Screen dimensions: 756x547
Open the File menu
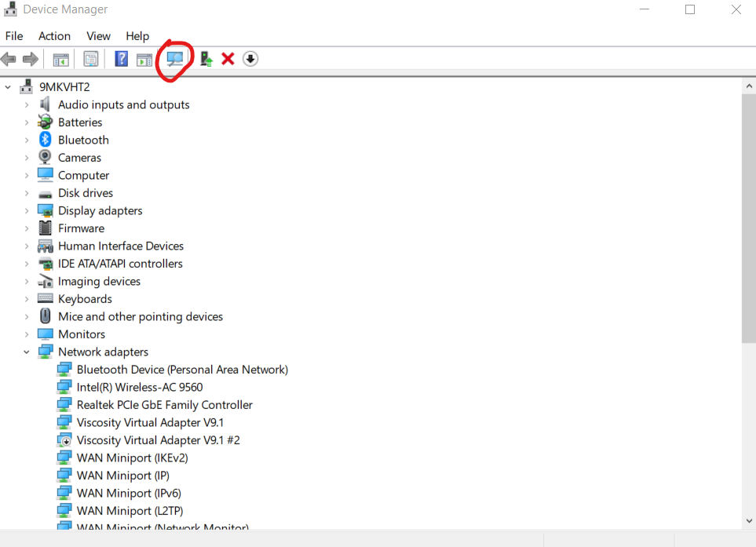(x=14, y=36)
